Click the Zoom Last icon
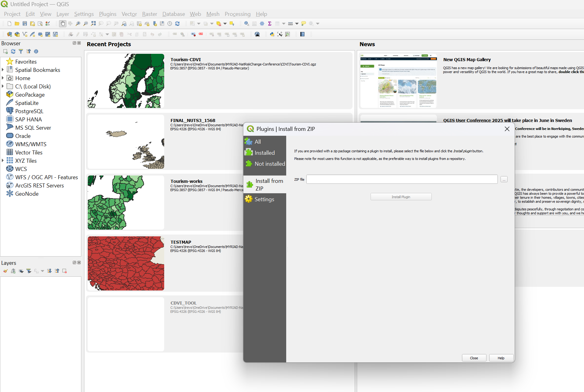 pyautogui.click(x=124, y=24)
